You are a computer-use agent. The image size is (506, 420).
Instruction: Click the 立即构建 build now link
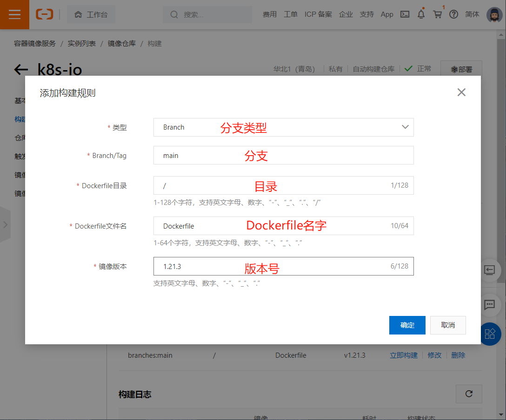(403, 355)
